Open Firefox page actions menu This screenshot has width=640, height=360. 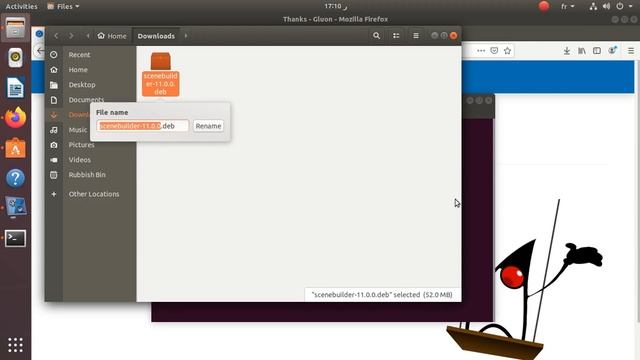(x=481, y=51)
